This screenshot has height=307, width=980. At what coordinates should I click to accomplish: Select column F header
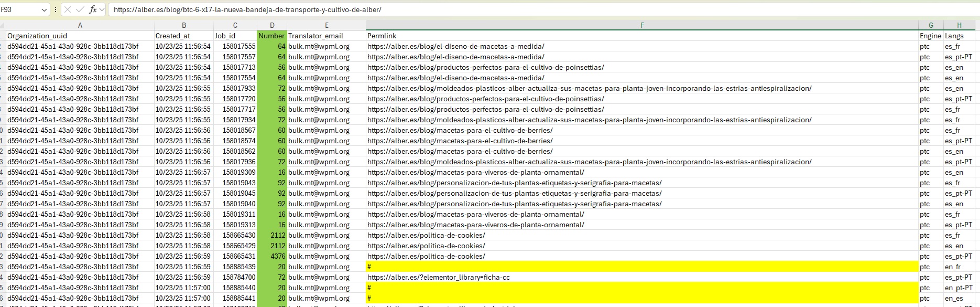pyautogui.click(x=642, y=25)
